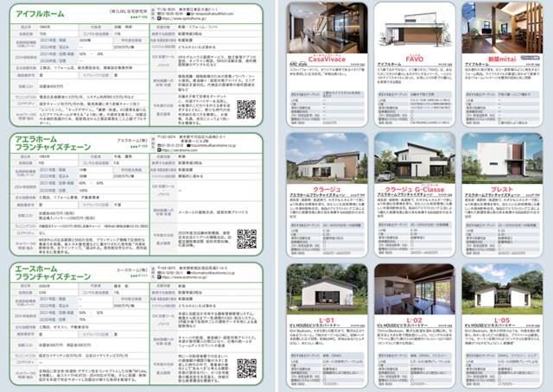
Task: Open the クラージュ house exterior photo
Action: tap(327, 158)
